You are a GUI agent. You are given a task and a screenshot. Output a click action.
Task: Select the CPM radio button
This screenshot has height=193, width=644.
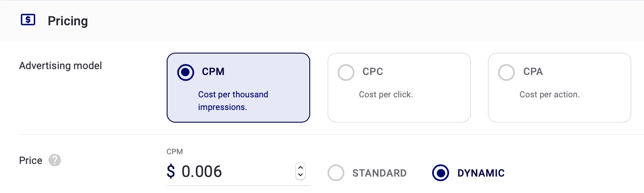pyautogui.click(x=186, y=72)
